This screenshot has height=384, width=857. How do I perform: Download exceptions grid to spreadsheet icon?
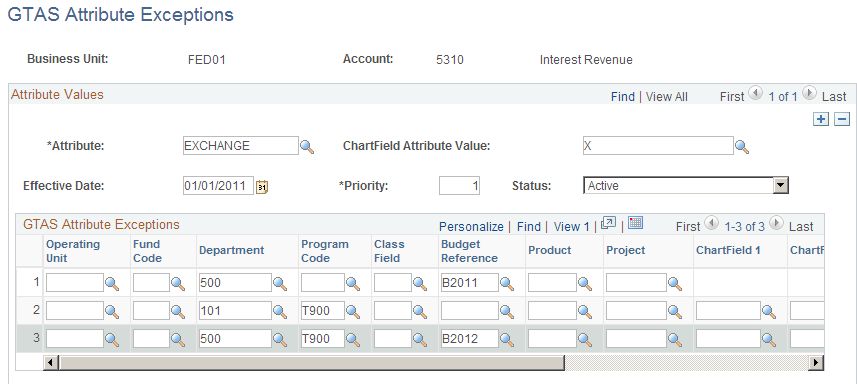click(636, 222)
